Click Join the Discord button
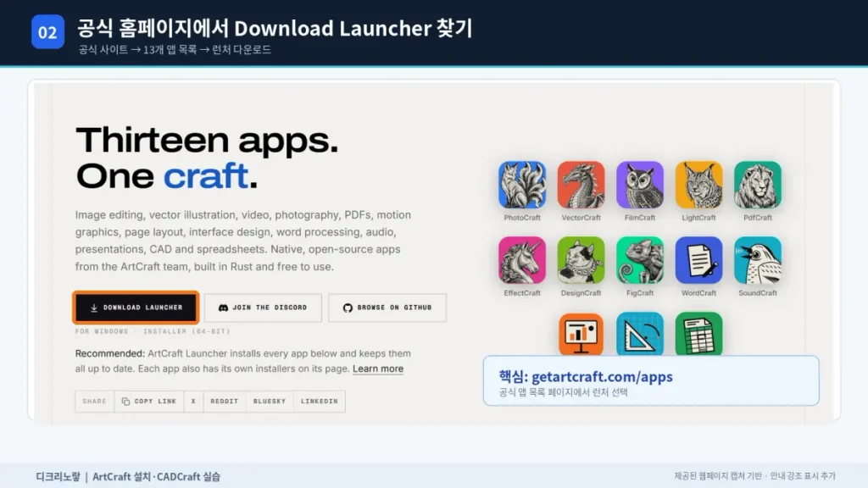 [x=263, y=308]
